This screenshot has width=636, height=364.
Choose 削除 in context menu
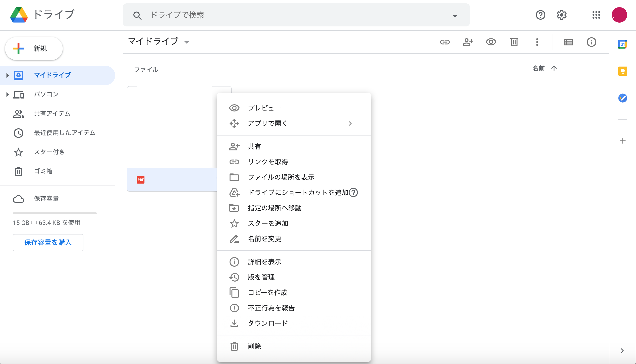(x=294, y=346)
